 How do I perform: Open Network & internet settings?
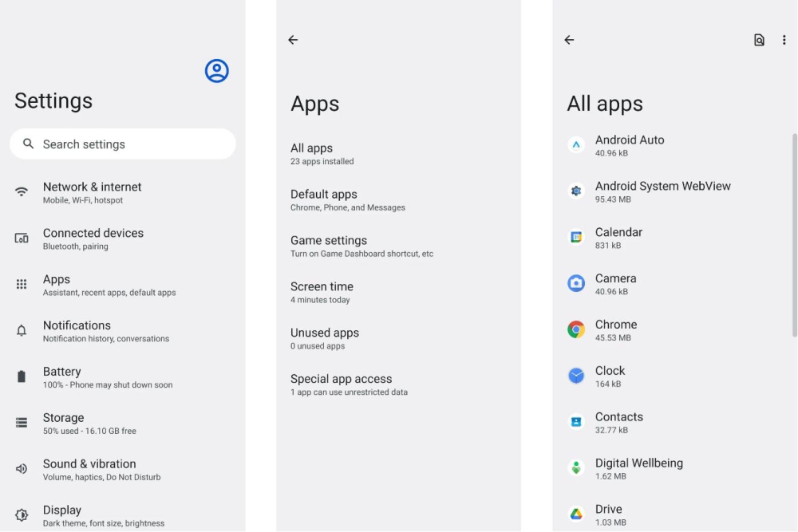coord(92,192)
